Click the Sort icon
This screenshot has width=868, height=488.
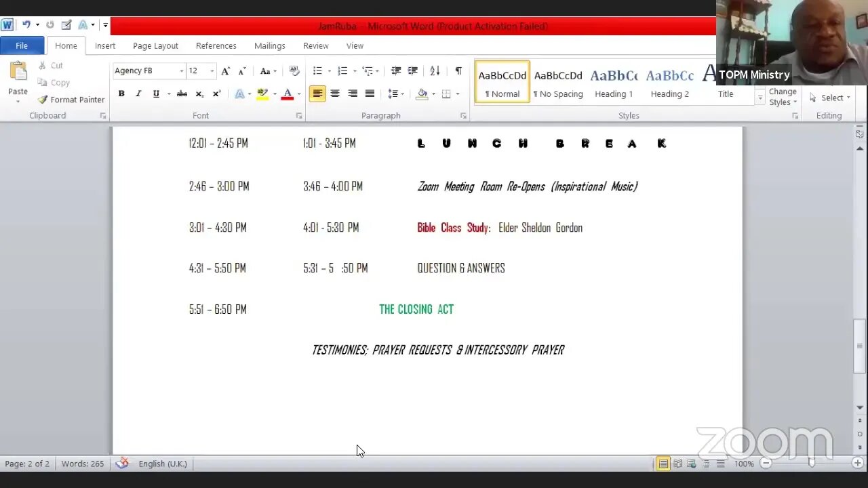pyautogui.click(x=435, y=71)
